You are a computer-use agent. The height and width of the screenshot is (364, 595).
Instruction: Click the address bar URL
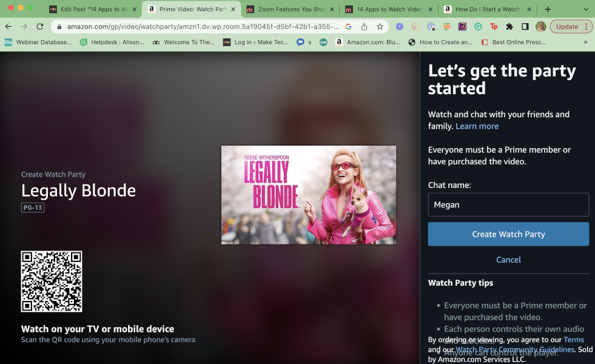(203, 27)
